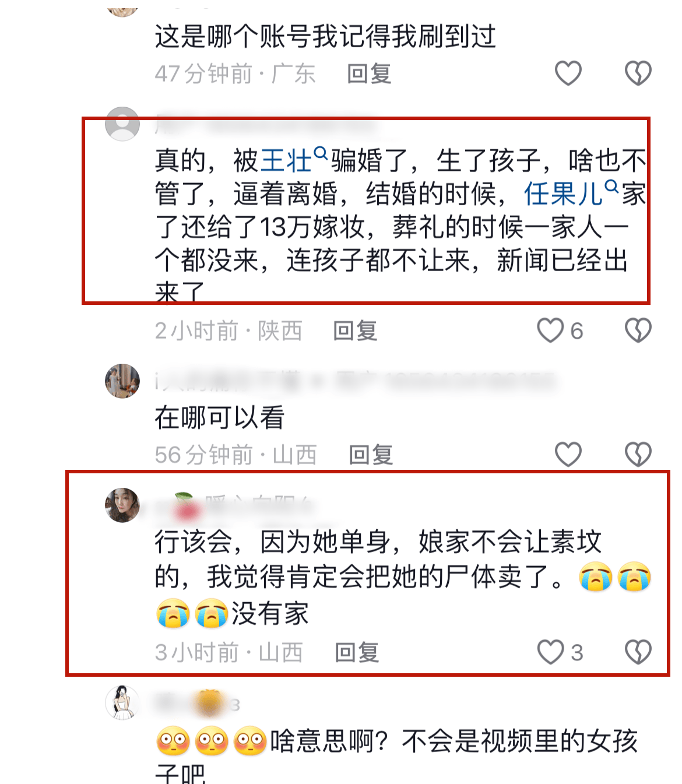Image resolution: width=682 pixels, height=784 pixels.
Task: Open avatar of 在哪可以看 commenter
Action: (x=122, y=381)
